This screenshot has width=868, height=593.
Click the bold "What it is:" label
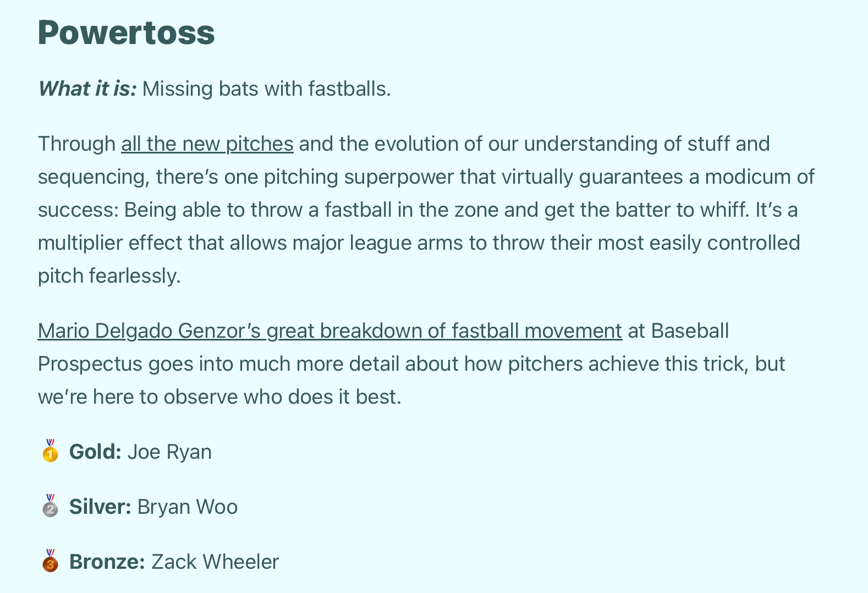(x=87, y=89)
